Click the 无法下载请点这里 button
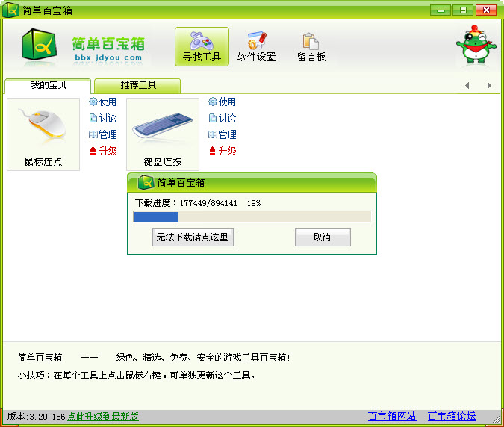The width and height of the screenshot is (504, 427). [193, 237]
